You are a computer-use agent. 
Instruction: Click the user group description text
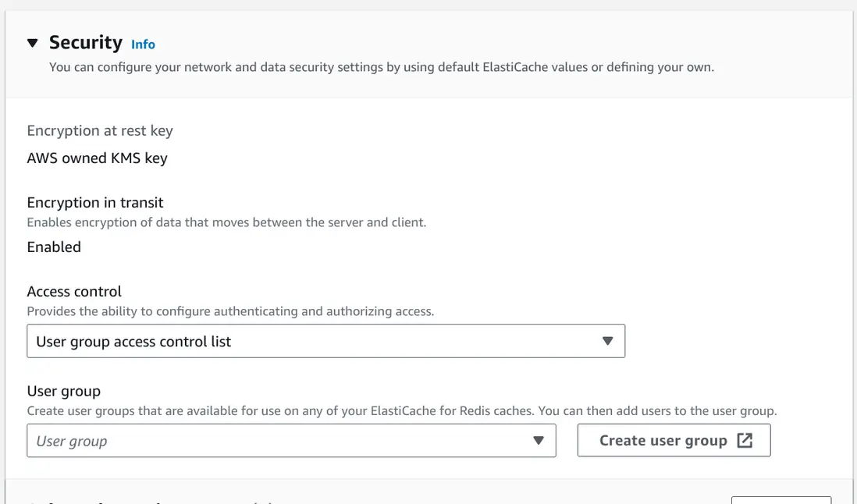pos(401,410)
